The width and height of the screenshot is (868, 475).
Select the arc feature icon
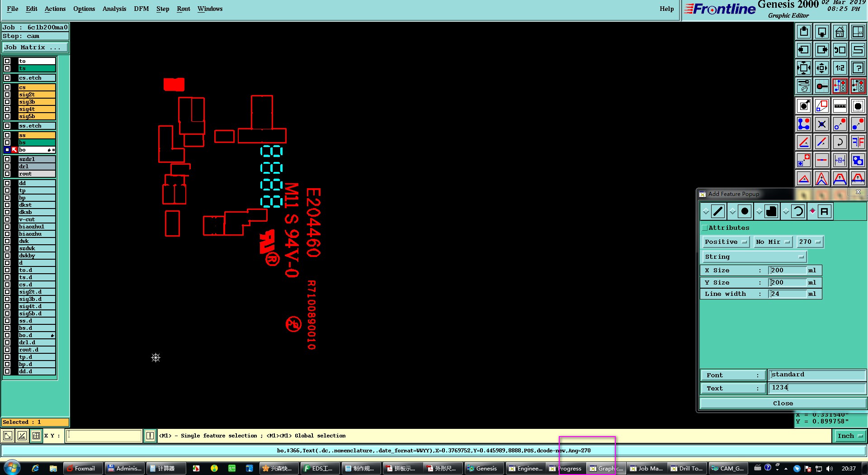pos(798,211)
